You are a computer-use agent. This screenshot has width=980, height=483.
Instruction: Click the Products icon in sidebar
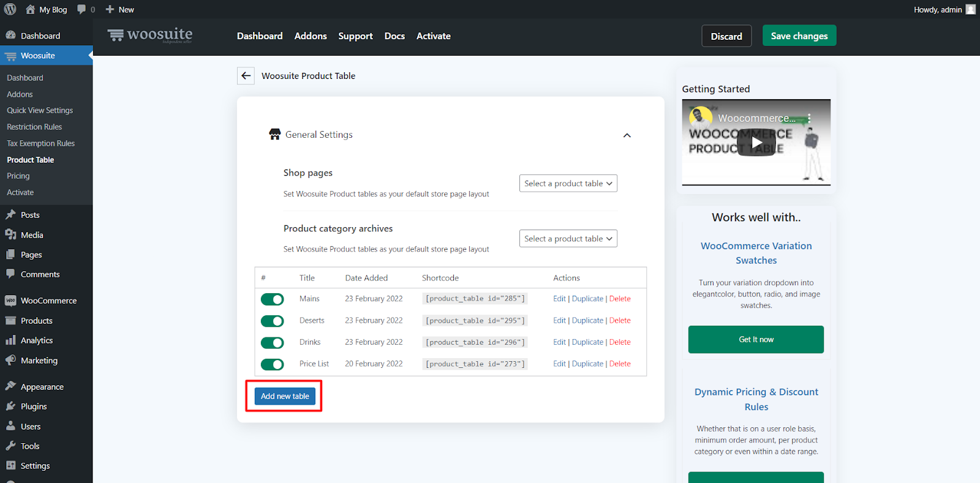click(x=10, y=320)
